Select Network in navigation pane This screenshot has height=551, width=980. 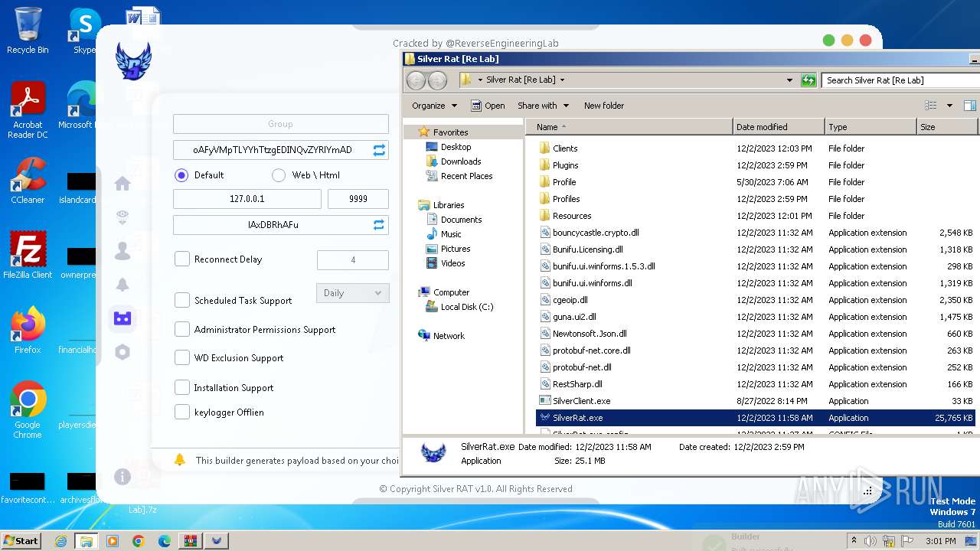click(x=449, y=336)
